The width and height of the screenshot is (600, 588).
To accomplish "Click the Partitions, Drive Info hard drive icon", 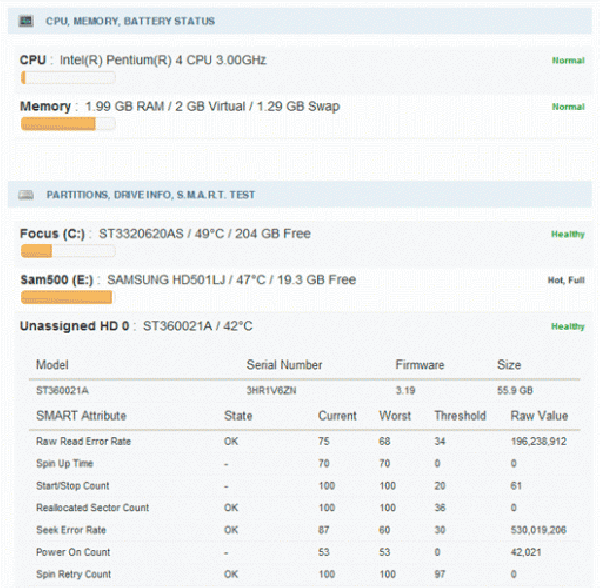I will tap(26, 195).
